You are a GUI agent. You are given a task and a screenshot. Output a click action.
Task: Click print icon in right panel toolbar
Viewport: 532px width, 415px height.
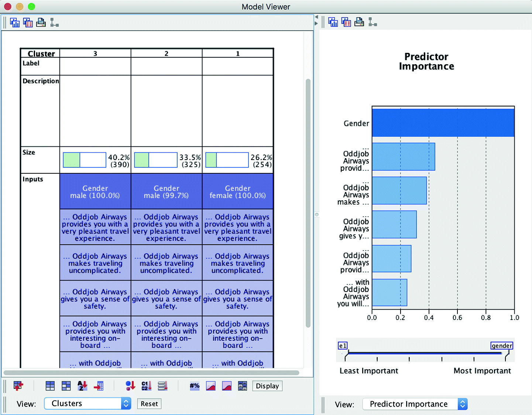359,22
